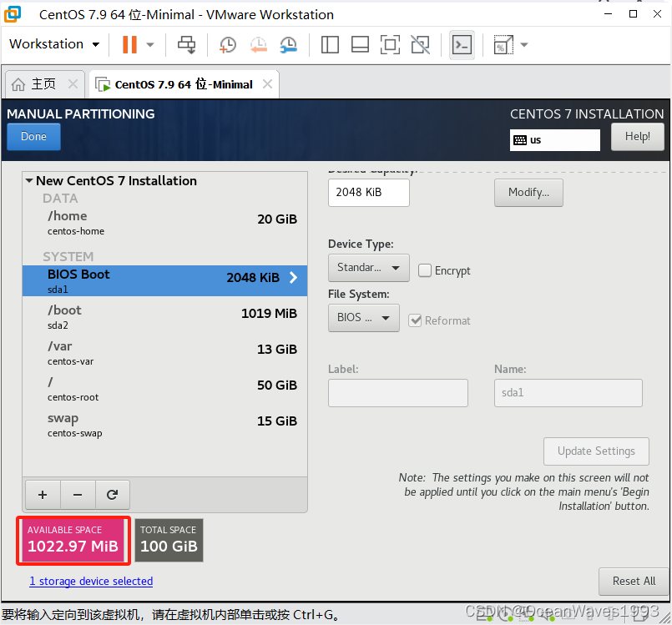This screenshot has height=625, width=672.
Task: Add a new mount point with plus
Action: pyautogui.click(x=43, y=495)
